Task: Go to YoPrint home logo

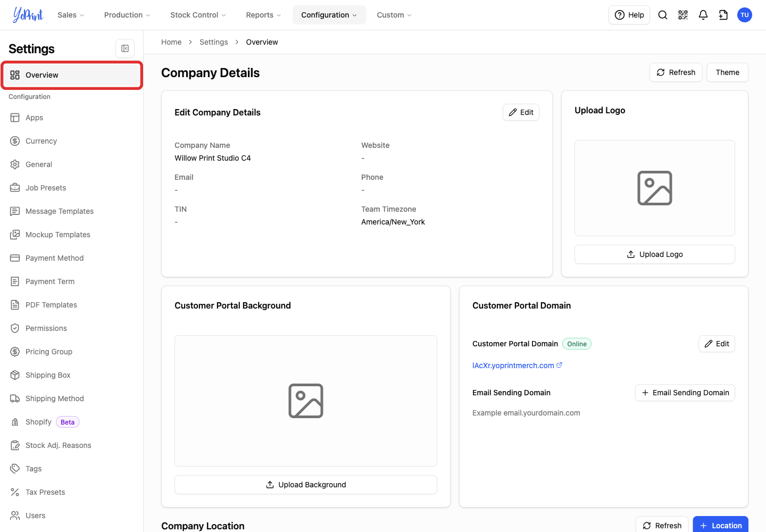Action: point(28,15)
